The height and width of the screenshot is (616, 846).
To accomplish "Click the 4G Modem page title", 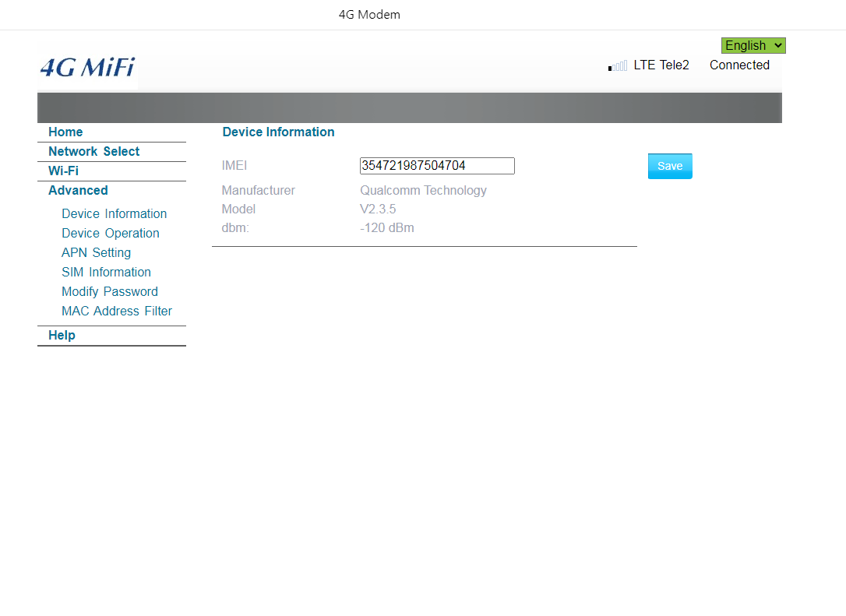I will [x=369, y=15].
